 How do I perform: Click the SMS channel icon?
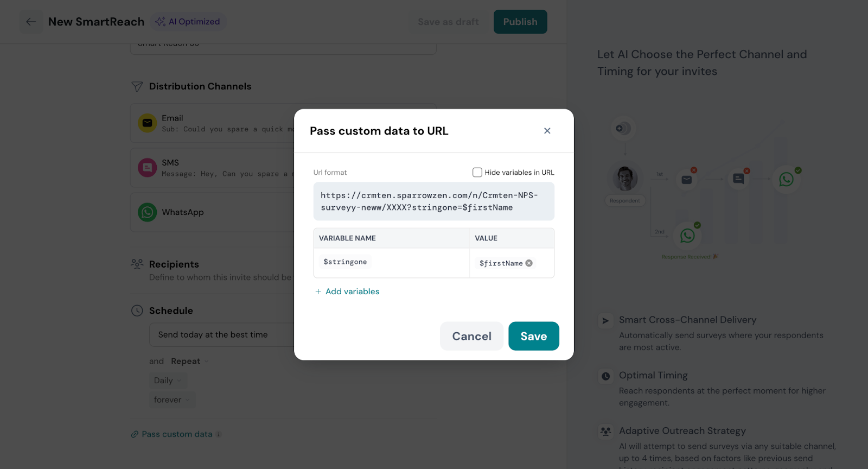[147, 168]
